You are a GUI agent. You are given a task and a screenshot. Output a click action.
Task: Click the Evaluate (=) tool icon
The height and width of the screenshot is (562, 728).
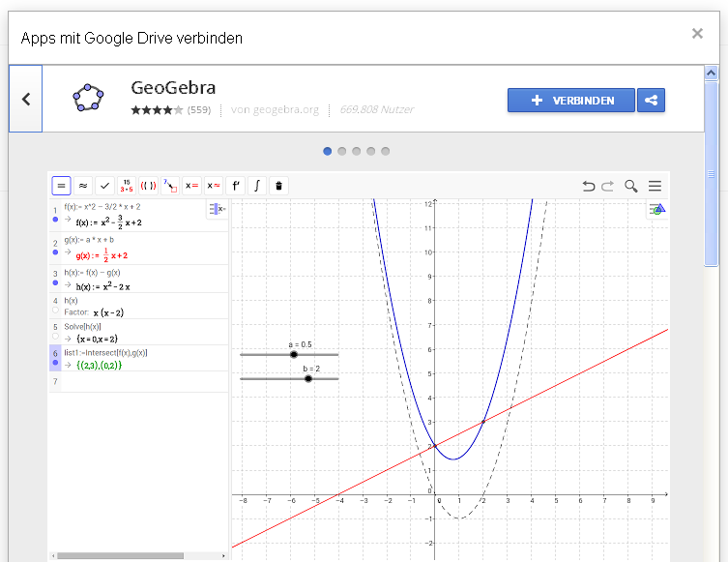(x=61, y=186)
